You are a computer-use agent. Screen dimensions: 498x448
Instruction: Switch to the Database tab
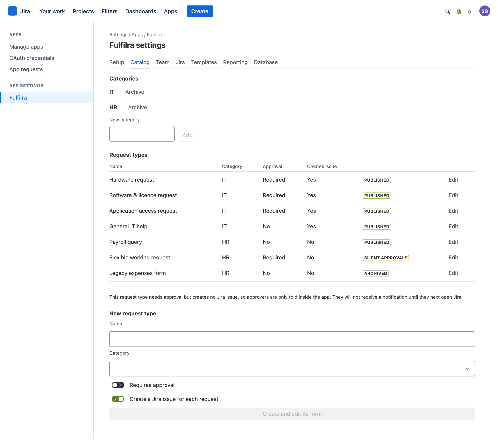266,62
